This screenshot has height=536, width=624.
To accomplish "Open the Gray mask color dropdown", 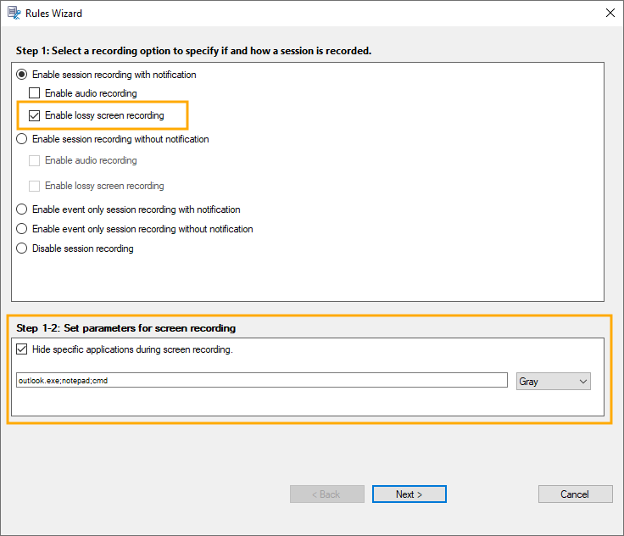I will [x=553, y=381].
